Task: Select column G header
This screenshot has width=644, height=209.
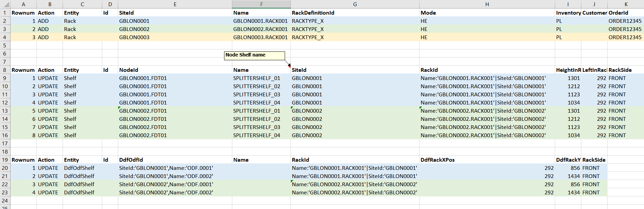Action: (x=355, y=4)
